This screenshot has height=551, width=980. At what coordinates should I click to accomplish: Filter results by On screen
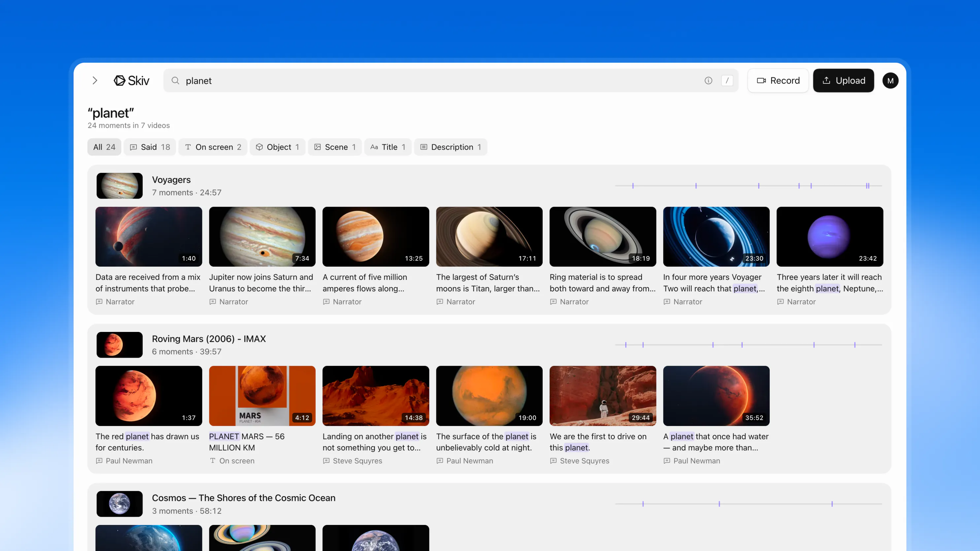point(213,147)
